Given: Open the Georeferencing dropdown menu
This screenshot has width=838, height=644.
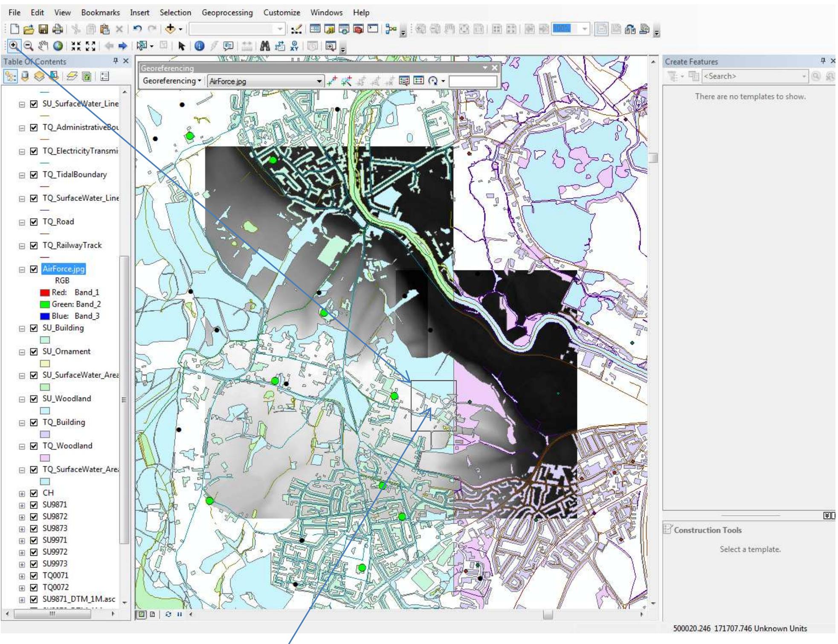Looking at the screenshot, I should 172,81.
